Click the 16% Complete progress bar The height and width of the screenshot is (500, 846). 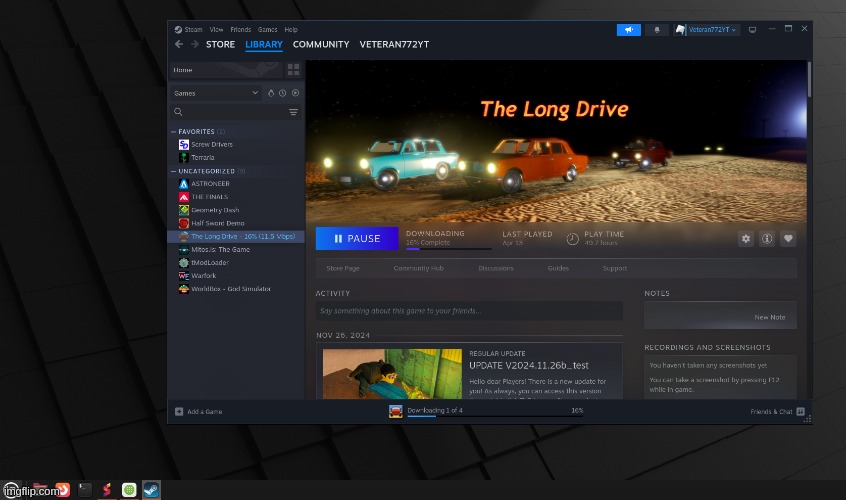tap(448, 249)
